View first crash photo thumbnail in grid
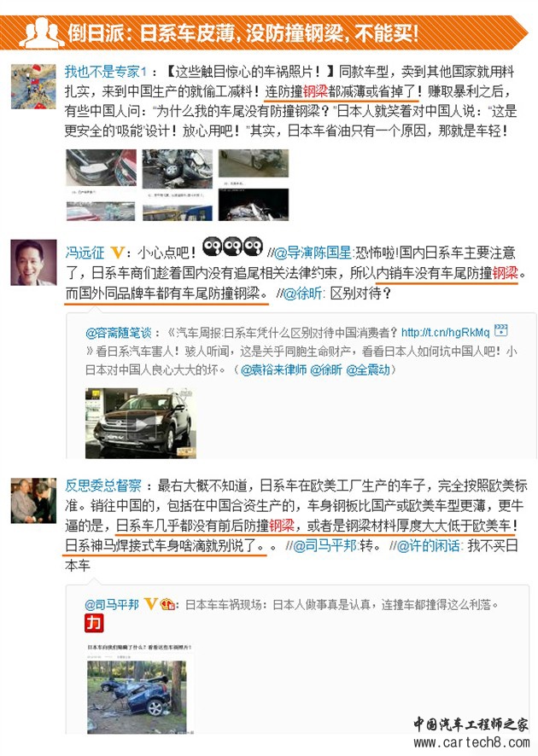 click(101, 167)
